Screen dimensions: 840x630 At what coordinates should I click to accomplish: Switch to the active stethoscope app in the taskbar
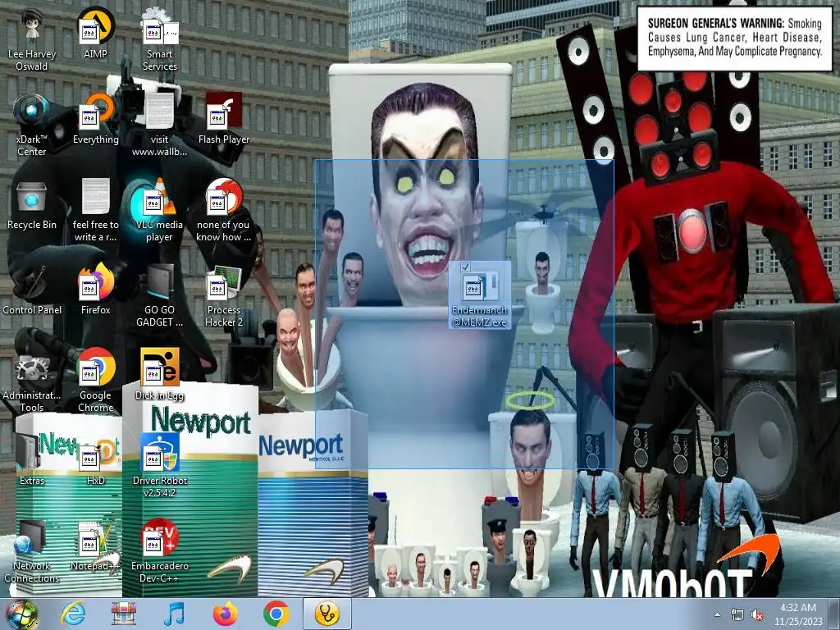pos(327,614)
